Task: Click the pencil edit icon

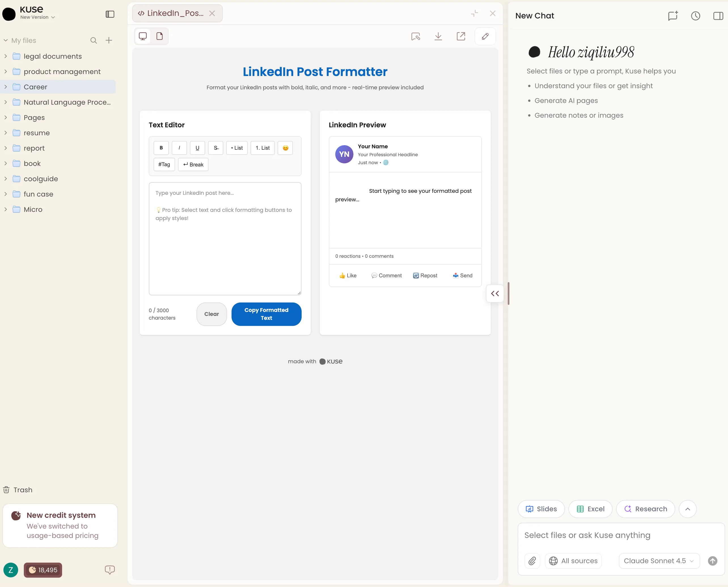Action: click(x=485, y=36)
